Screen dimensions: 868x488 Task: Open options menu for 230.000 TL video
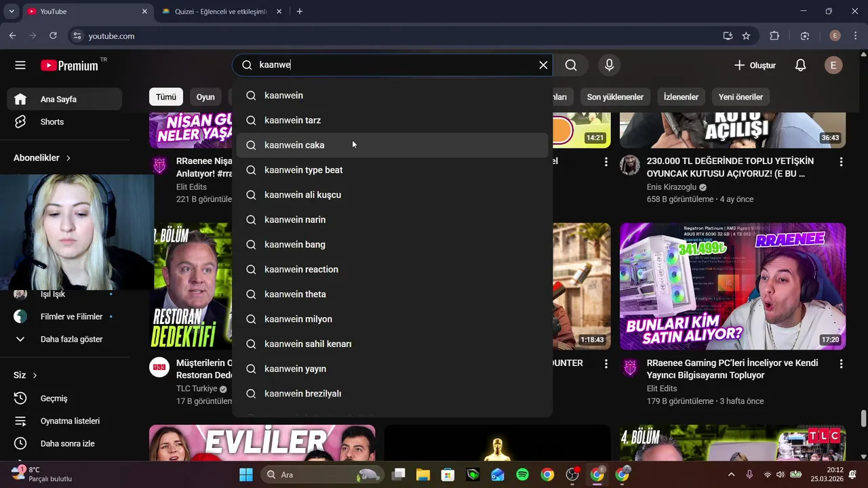[841, 162]
